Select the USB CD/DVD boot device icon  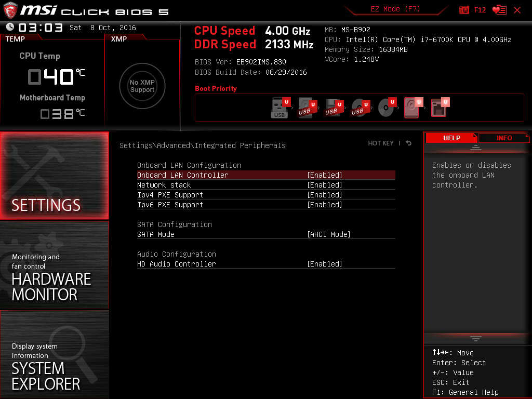[361, 108]
